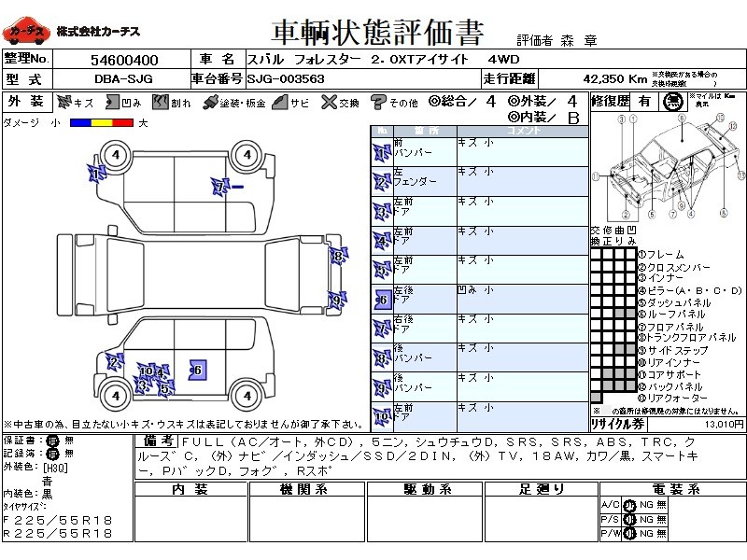Image resolution: width=747 pixels, height=560 pixels.
Task: Click the mileage value 42,350 Km
Action: 615,79
